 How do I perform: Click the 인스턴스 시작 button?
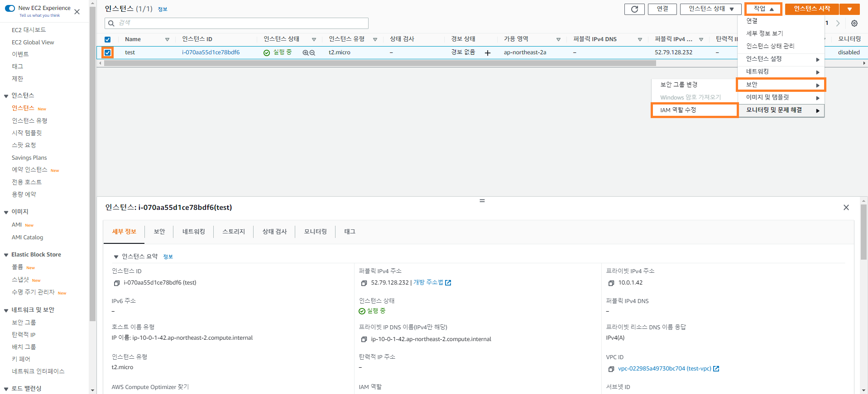[x=812, y=9]
